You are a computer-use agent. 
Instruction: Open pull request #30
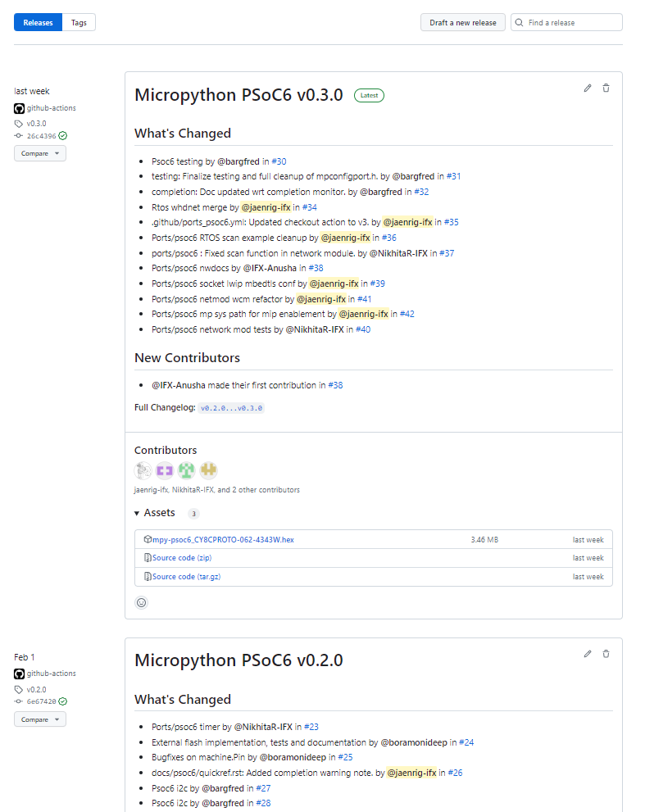click(279, 161)
